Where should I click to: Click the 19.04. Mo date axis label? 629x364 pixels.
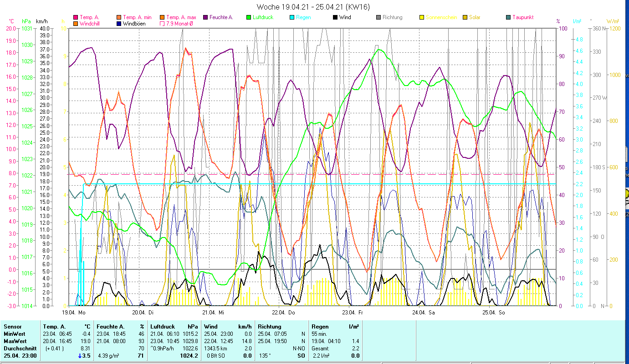coord(74,313)
